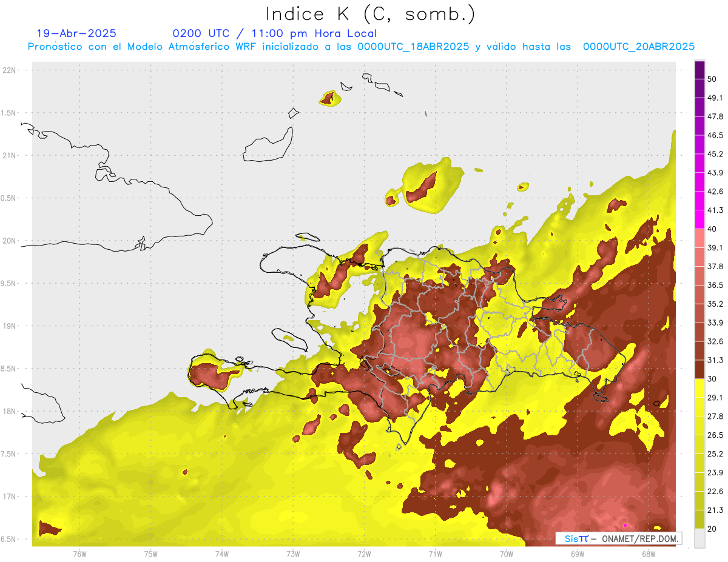This screenshot has width=728, height=562.
Task: Click the '21N' latitude label
Action: point(9,155)
